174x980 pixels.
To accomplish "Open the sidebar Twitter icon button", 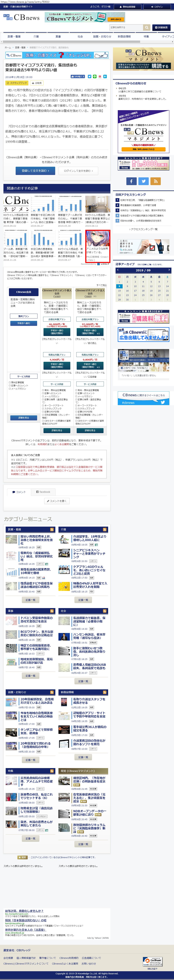I will pos(144,181).
